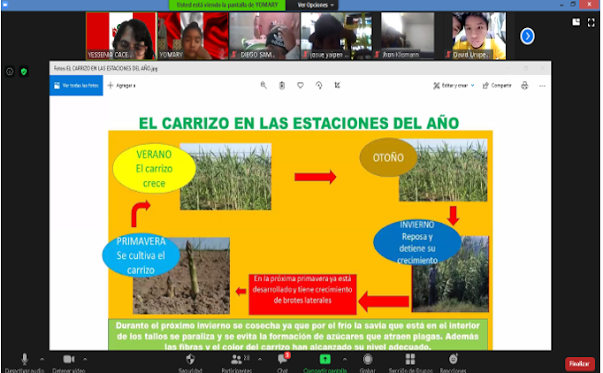Click Ver todas las fotos button
603x373 pixels.
(x=76, y=85)
